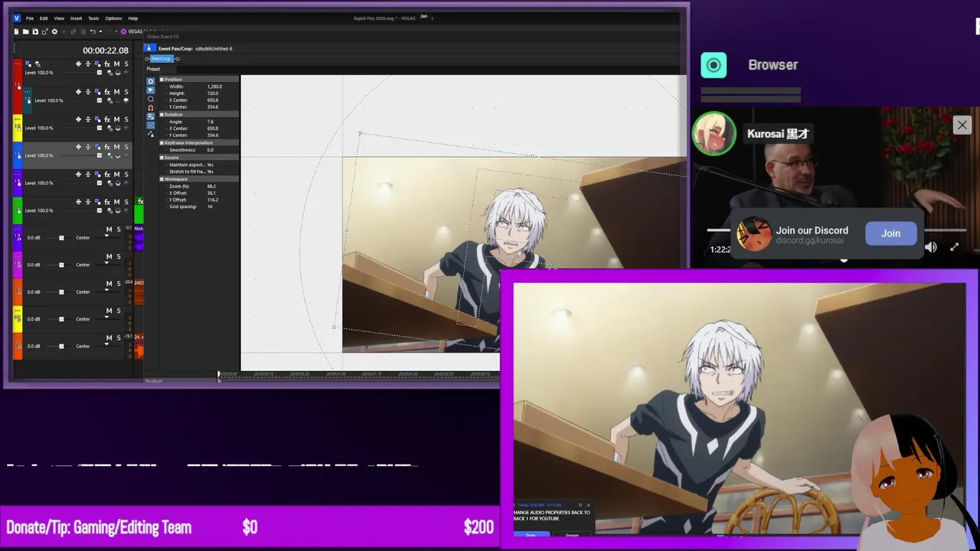Toggle Enable Snapping magnet in Pan/Crop
This screenshot has width=980, height=551.
click(151, 108)
